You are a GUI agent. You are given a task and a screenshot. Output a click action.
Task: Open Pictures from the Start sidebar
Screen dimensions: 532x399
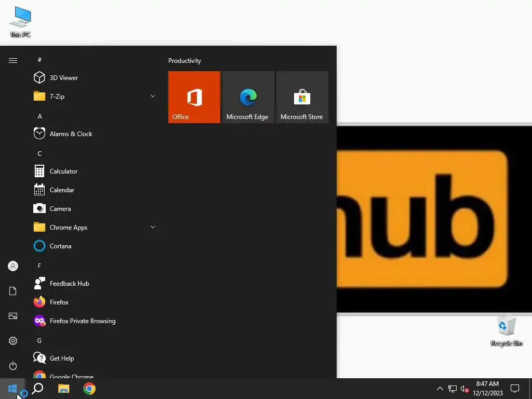click(13, 316)
